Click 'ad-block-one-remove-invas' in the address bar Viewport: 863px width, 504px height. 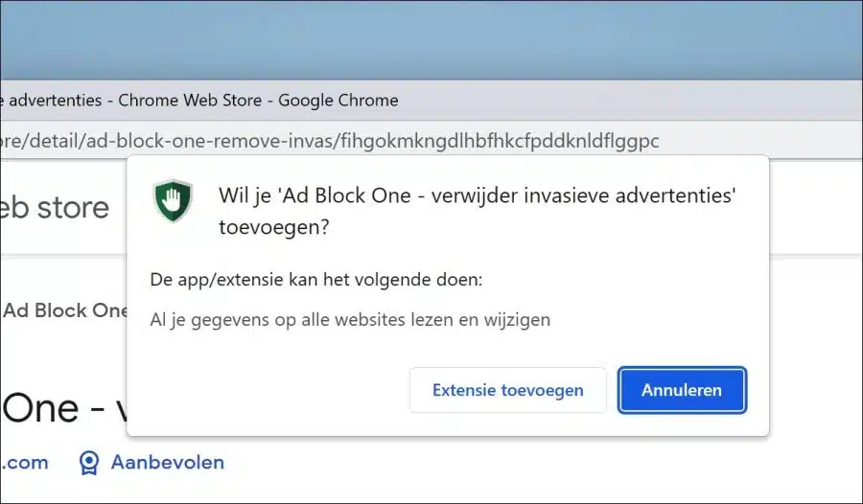(x=210, y=141)
